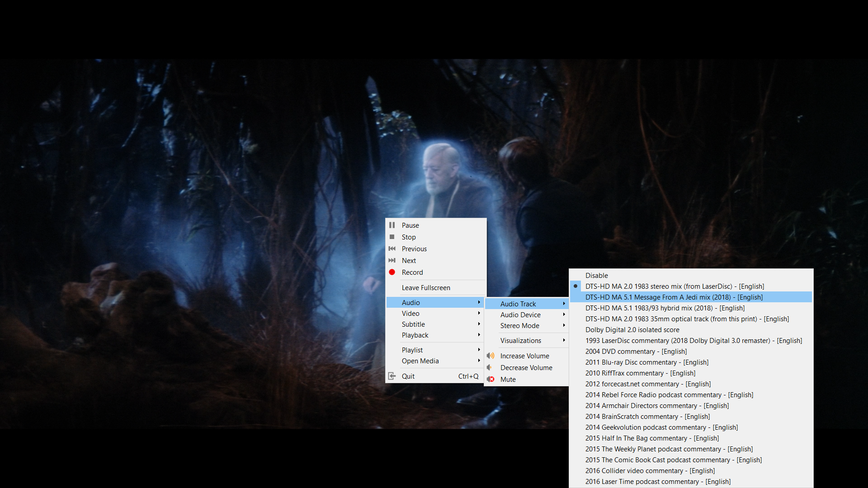868x488 pixels.
Task: Select 1993 LaserDisc commentary track
Action: (x=691, y=341)
